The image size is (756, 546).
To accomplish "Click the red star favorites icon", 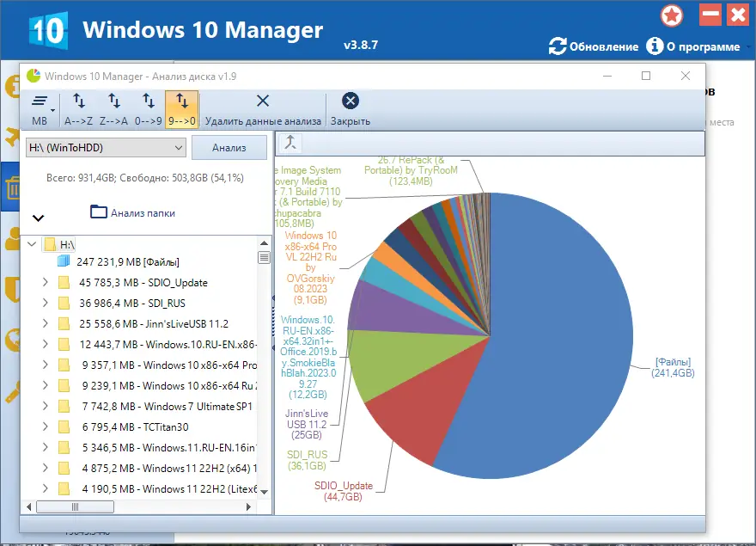I will (672, 15).
